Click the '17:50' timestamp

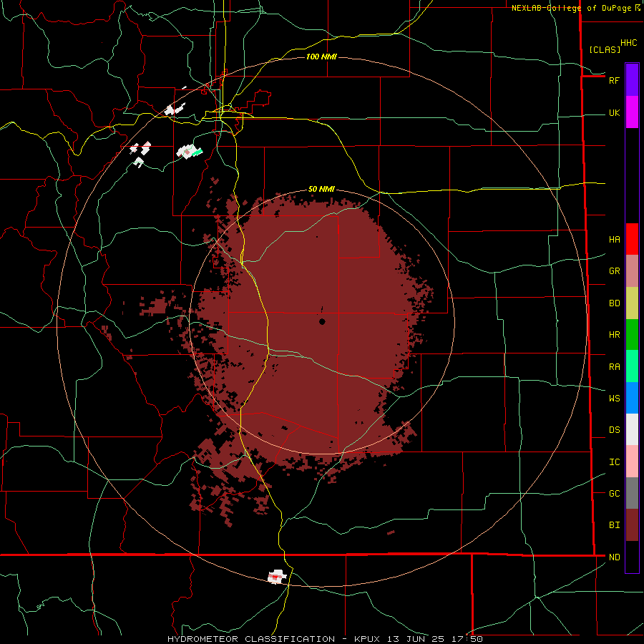(x=467, y=639)
